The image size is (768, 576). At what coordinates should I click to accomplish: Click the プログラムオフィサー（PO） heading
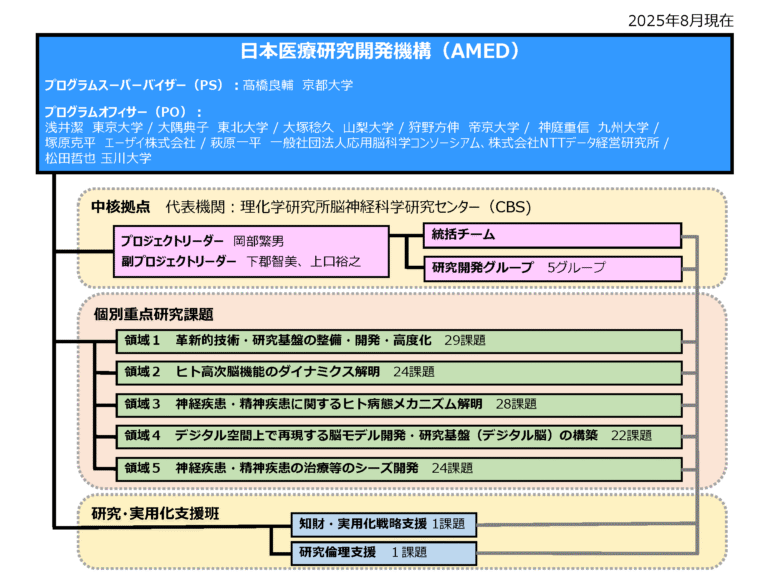[x=123, y=112]
